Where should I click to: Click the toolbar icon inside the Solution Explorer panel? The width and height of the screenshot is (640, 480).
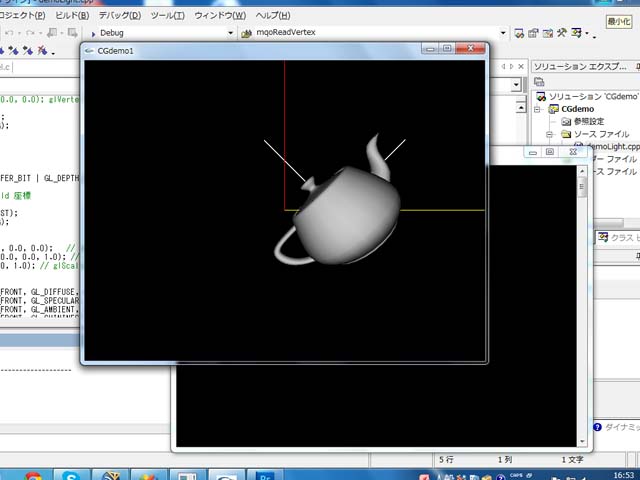(539, 82)
